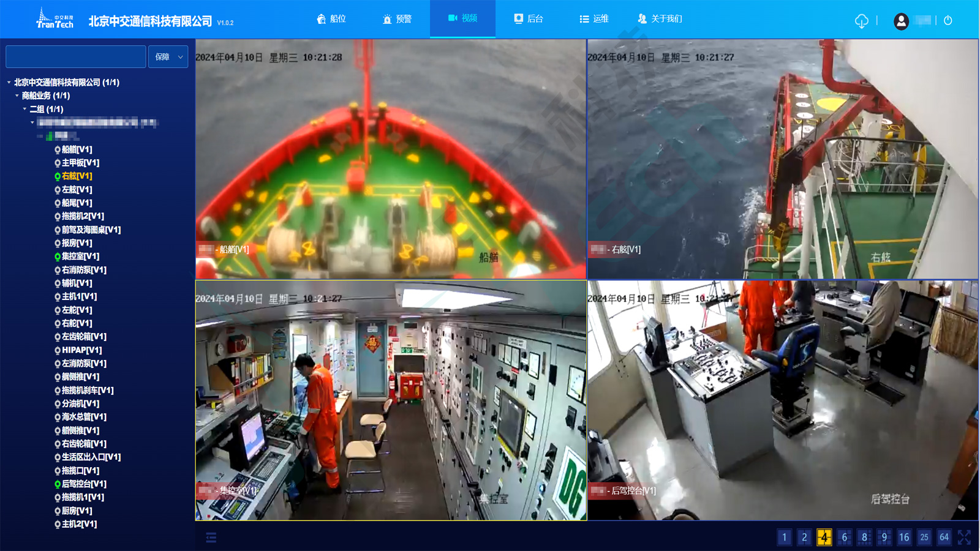Switch to 16-panel video layout
The image size is (980, 551).
click(x=904, y=537)
